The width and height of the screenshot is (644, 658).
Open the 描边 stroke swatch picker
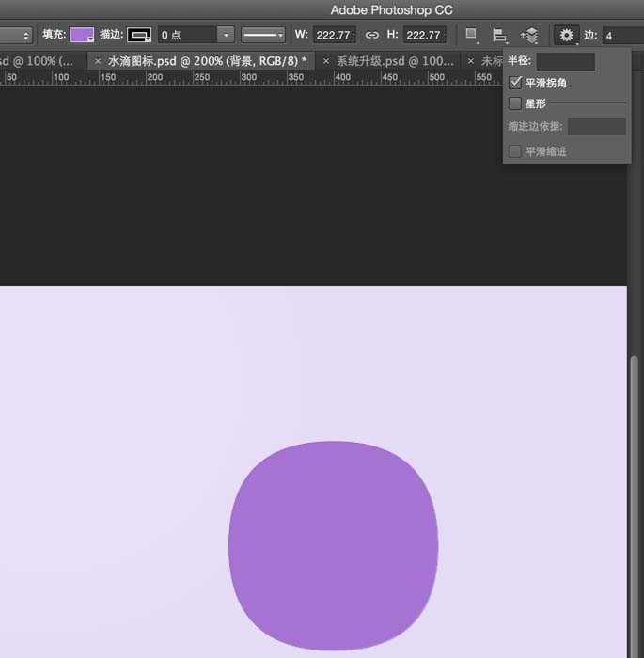139,35
